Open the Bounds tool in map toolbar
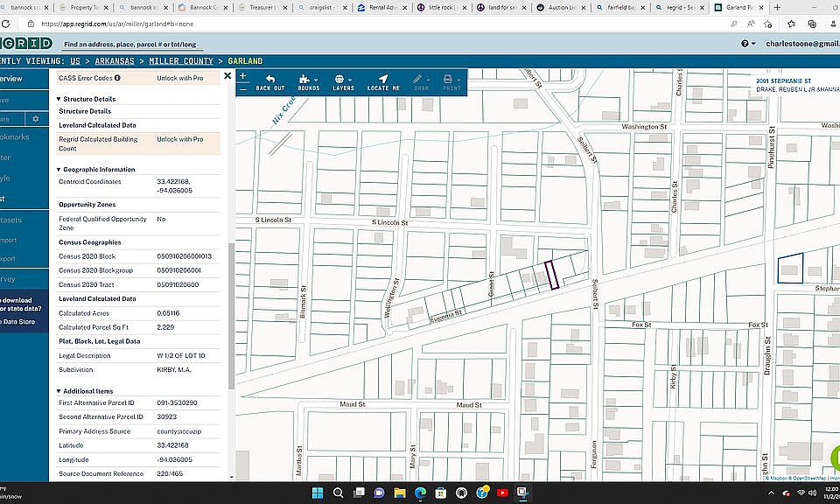Screen dimensions: 840x504 tap(308, 80)
